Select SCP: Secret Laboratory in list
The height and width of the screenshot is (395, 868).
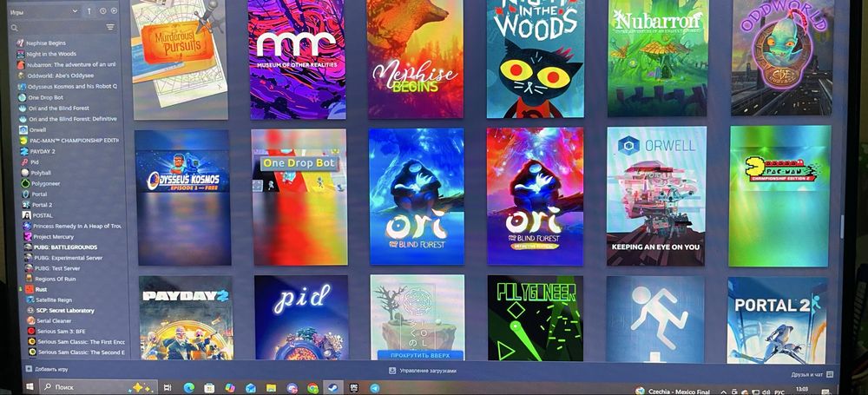65,310
